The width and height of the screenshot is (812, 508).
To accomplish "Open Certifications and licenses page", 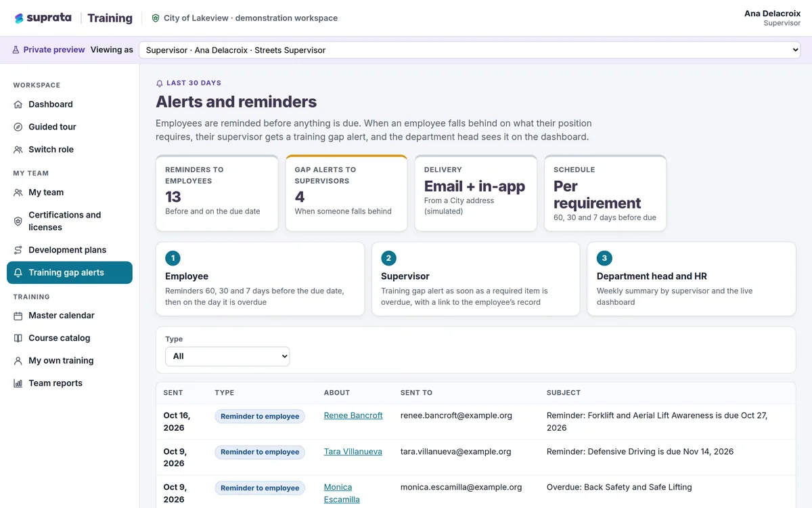I will coord(70,221).
